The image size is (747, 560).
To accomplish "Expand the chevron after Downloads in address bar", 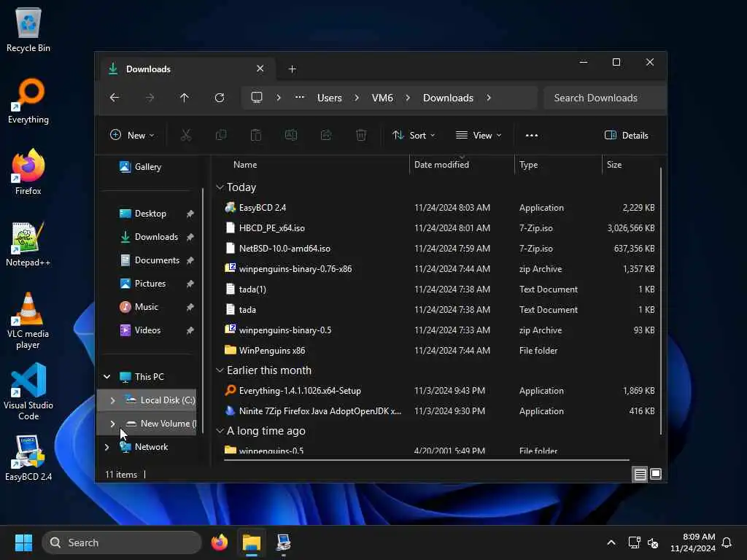I will tap(489, 98).
